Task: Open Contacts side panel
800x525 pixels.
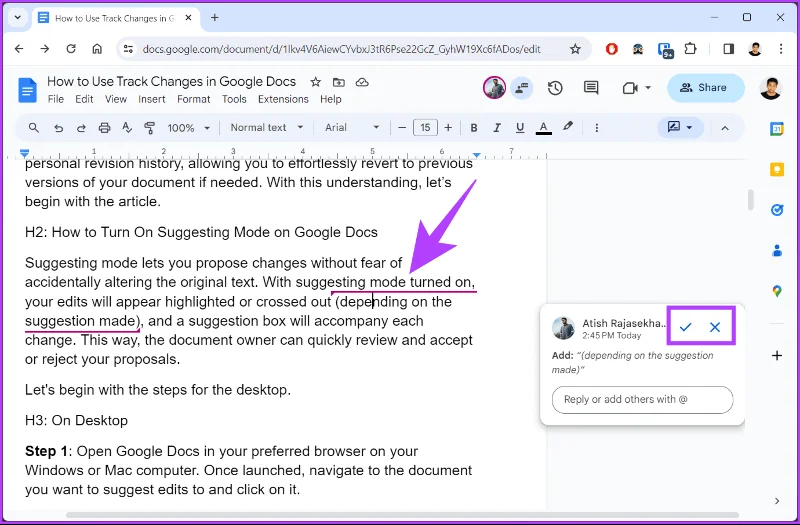Action: (x=777, y=251)
